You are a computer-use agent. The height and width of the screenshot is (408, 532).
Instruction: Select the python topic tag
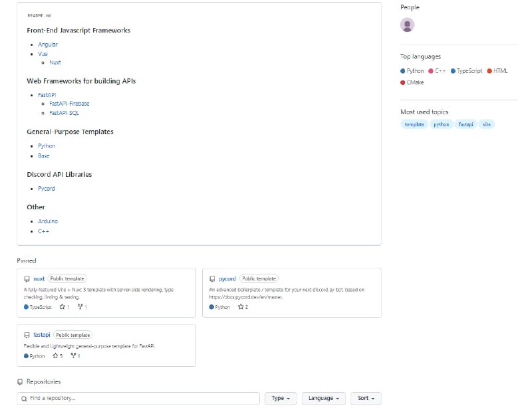tap(442, 124)
